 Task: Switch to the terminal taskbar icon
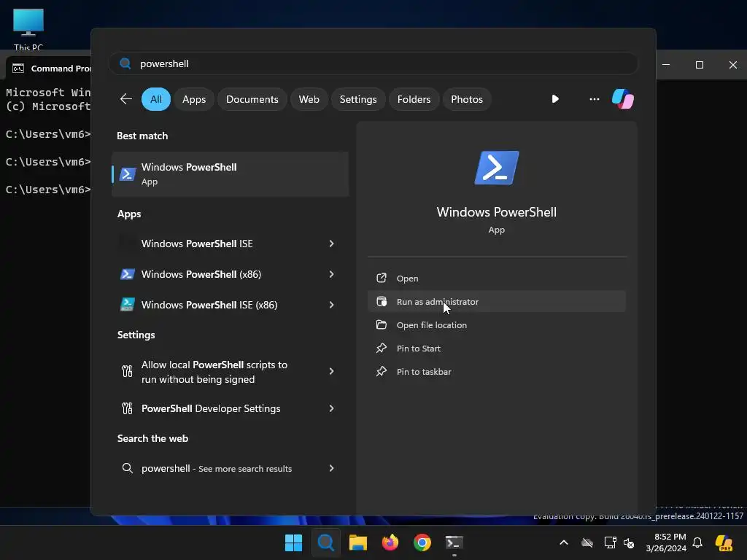(454, 542)
